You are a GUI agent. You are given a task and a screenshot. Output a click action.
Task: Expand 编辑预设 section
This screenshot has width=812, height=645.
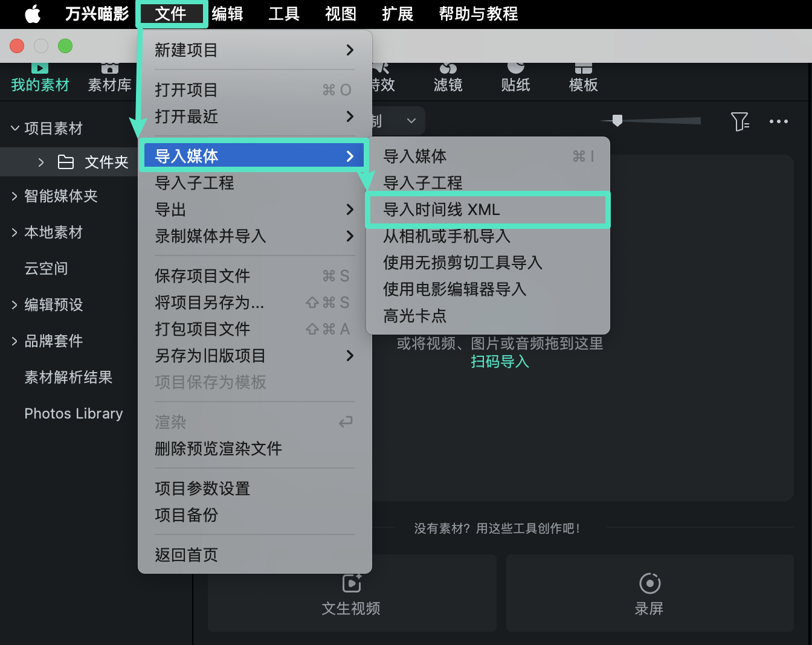click(x=14, y=304)
